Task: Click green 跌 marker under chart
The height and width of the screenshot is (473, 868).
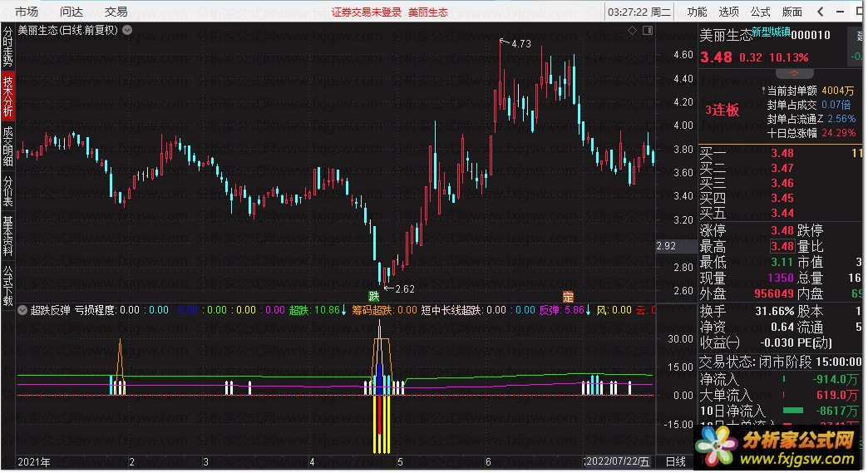Action: click(x=374, y=297)
